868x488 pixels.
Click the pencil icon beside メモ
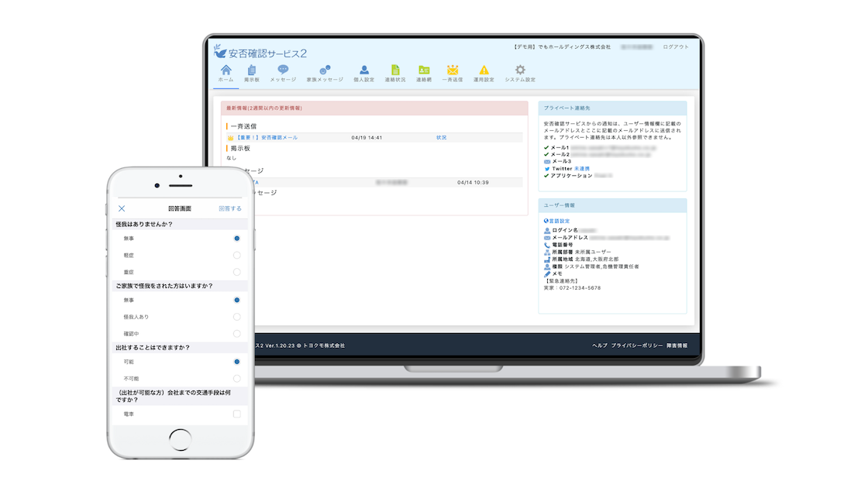(x=547, y=273)
